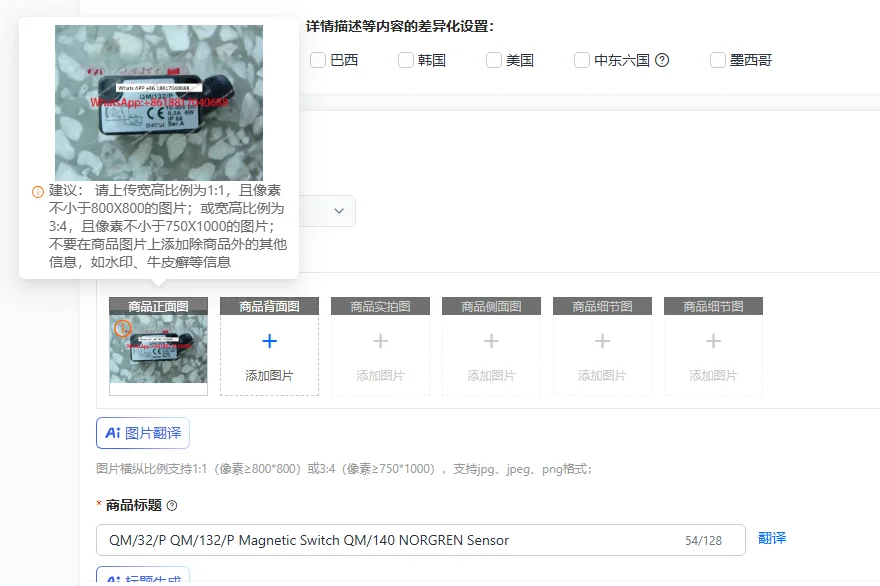
Task: Check the 巴西 country checkbox
Action: pyautogui.click(x=318, y=60)
